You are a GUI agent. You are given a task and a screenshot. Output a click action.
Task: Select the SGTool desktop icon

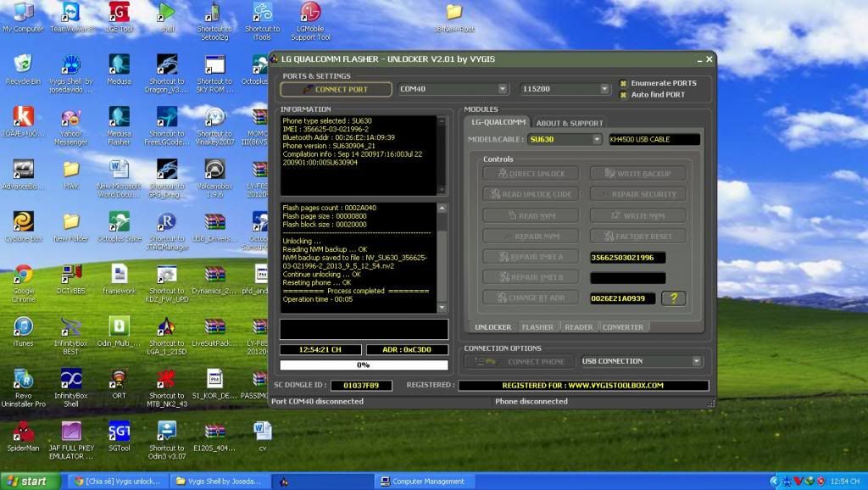point(120,437)
